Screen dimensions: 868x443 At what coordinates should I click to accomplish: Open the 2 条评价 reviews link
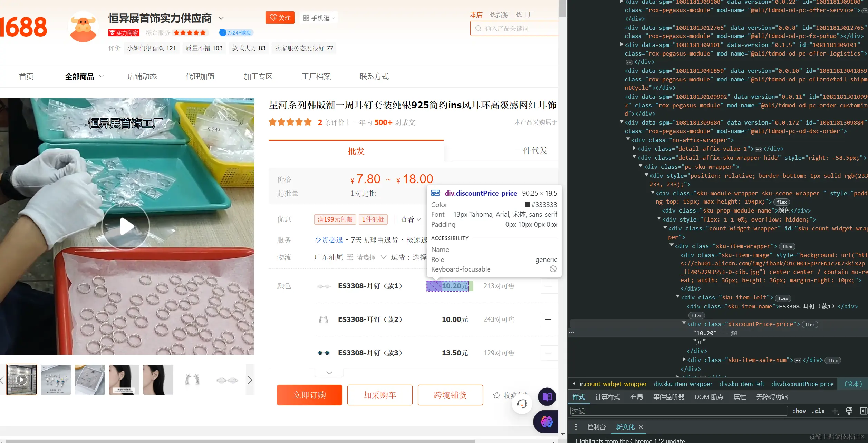pos(331,122)
